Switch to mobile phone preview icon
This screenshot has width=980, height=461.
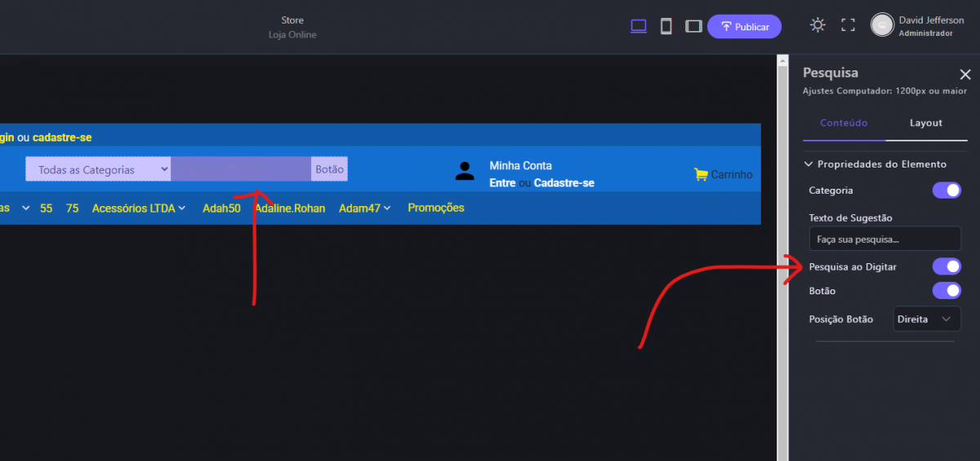point(666,26)
